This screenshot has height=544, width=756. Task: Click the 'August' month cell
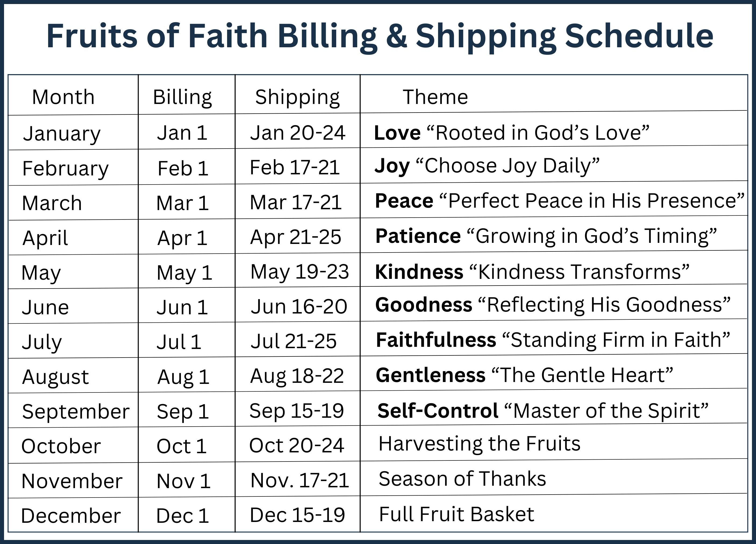[x=55, y=377]
